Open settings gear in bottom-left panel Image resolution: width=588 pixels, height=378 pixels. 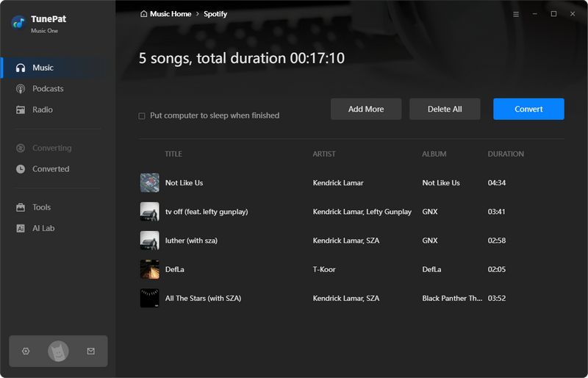26,352
